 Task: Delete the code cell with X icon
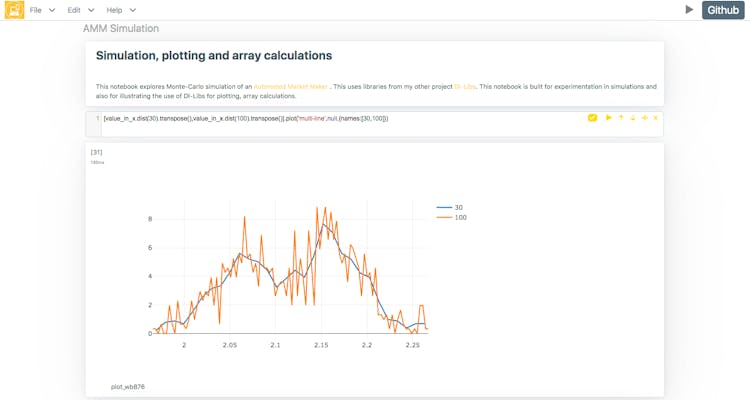click(656, 118)
